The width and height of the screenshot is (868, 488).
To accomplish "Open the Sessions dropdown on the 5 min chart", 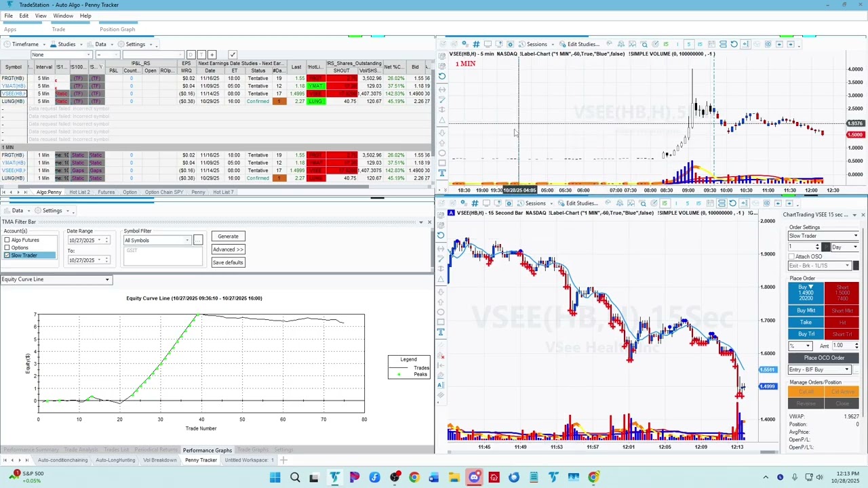I will tap(536, 44).
